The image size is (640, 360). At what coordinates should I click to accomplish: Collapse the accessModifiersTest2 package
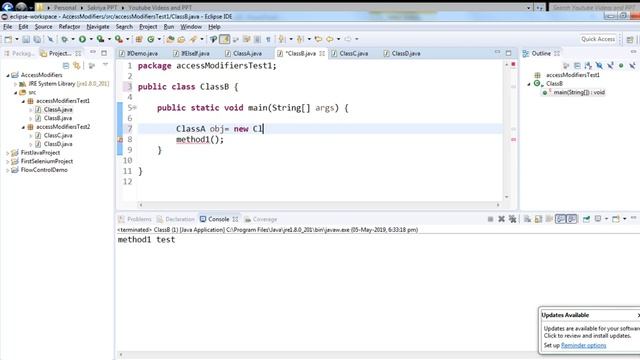23,127
